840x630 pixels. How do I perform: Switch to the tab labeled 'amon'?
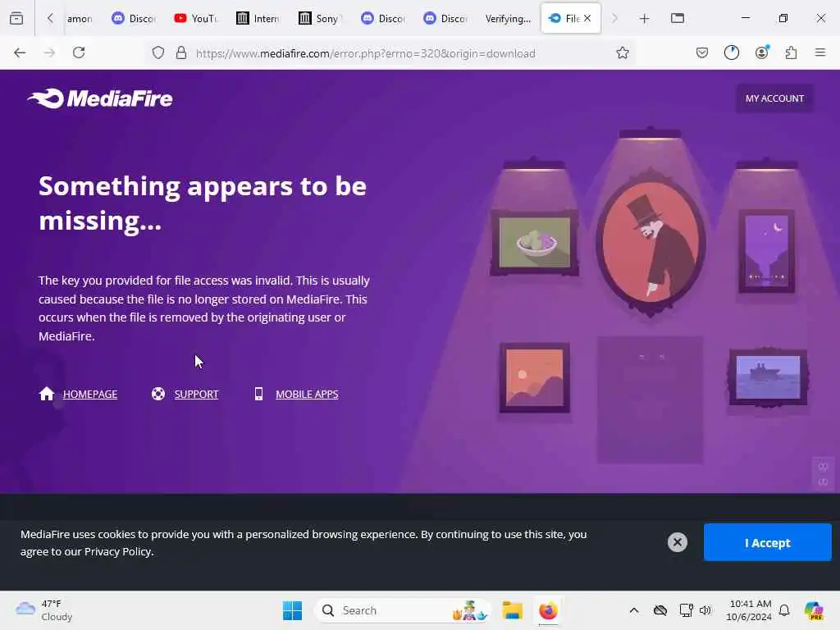pyautogui.click(x=80, y=18)
